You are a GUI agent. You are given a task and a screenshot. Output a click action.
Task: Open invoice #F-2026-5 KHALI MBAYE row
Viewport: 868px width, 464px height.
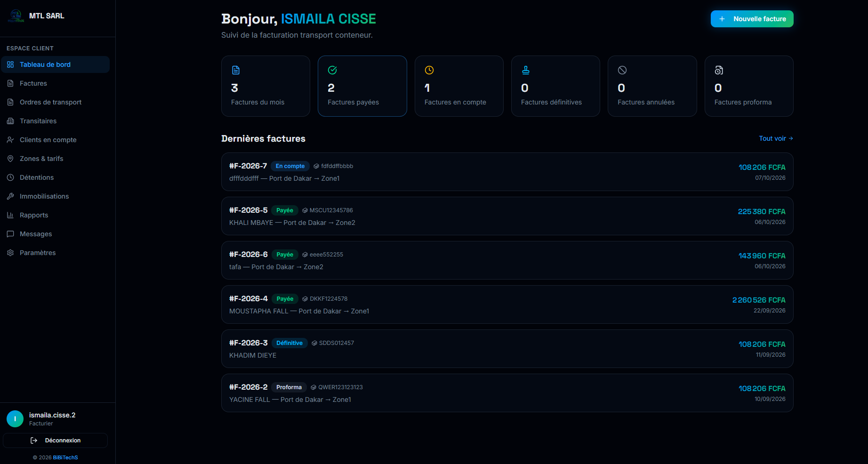507,216
